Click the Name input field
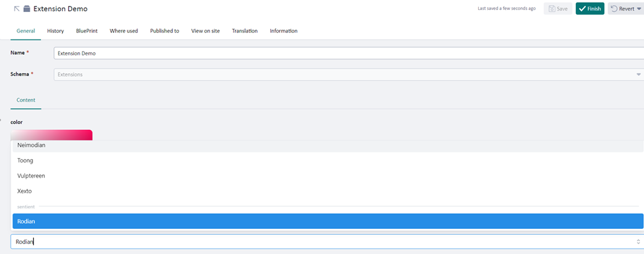Screen dimensions: 644x254 (349, 53)
